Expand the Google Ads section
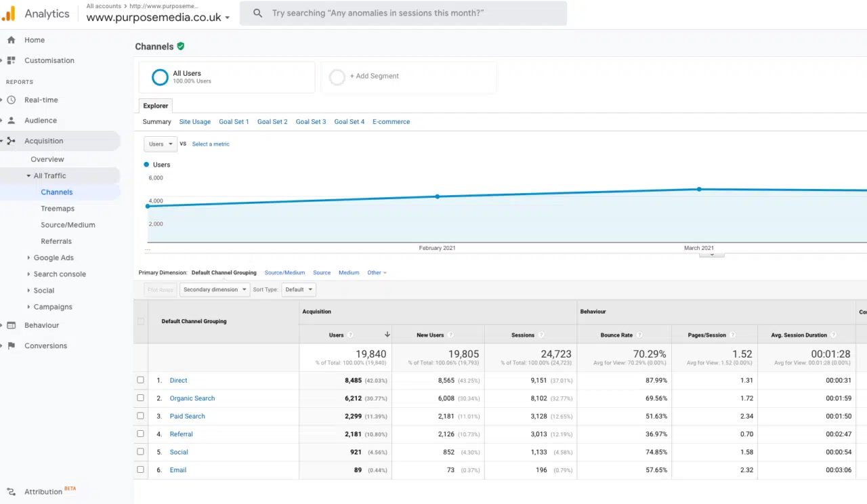 point(28,257)
